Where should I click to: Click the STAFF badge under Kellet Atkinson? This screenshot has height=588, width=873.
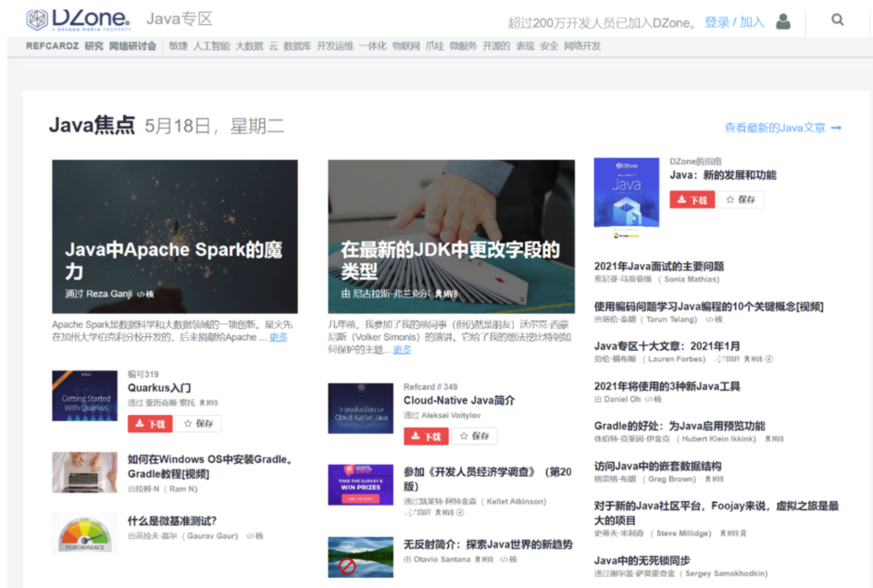click(x=418, y=513)
